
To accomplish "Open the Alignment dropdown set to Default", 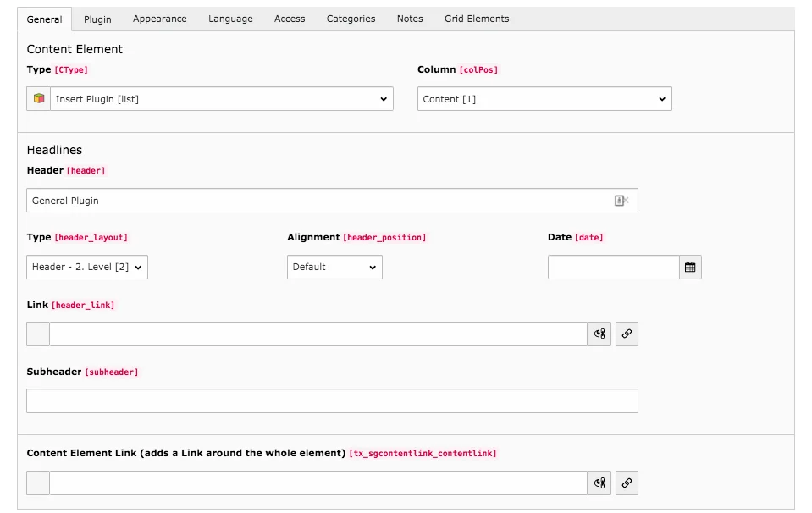I will click(x=334, y=267).
